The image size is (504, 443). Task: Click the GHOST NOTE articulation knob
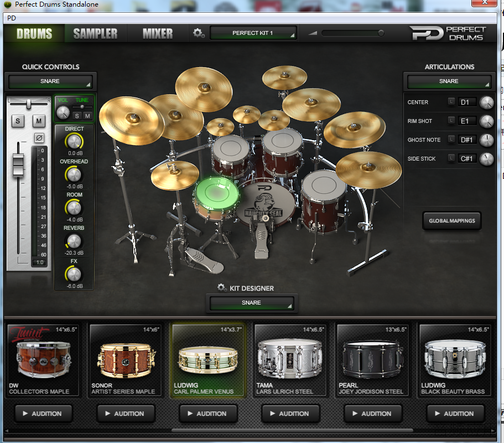487,140
